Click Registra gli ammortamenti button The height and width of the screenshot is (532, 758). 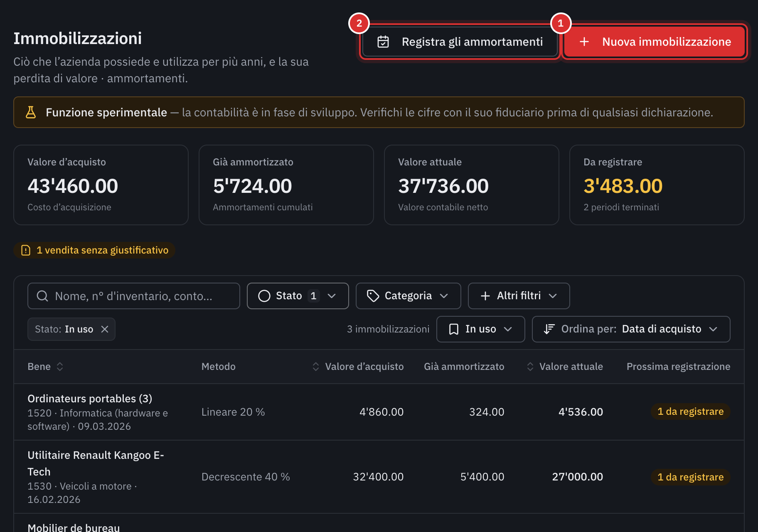click(460, 42)
